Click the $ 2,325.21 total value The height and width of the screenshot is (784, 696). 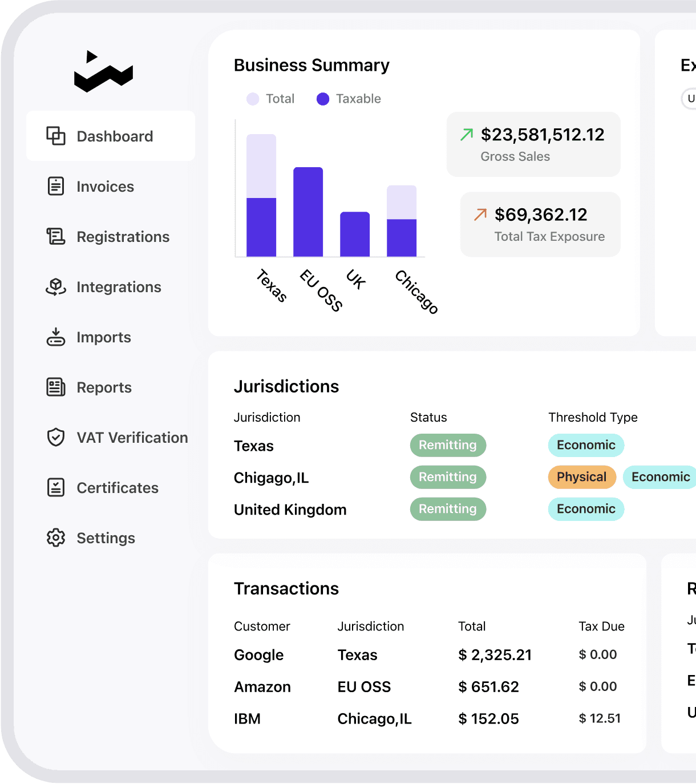(495, 654)
